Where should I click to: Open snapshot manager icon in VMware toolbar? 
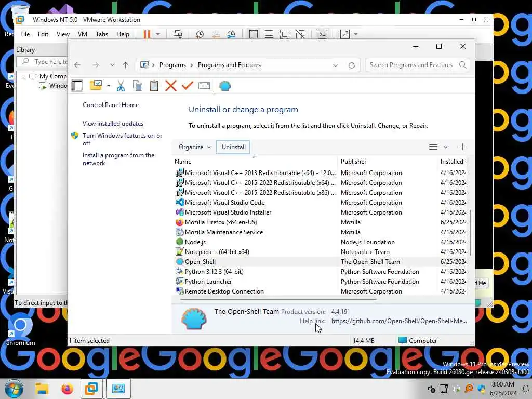click(231, 34)
